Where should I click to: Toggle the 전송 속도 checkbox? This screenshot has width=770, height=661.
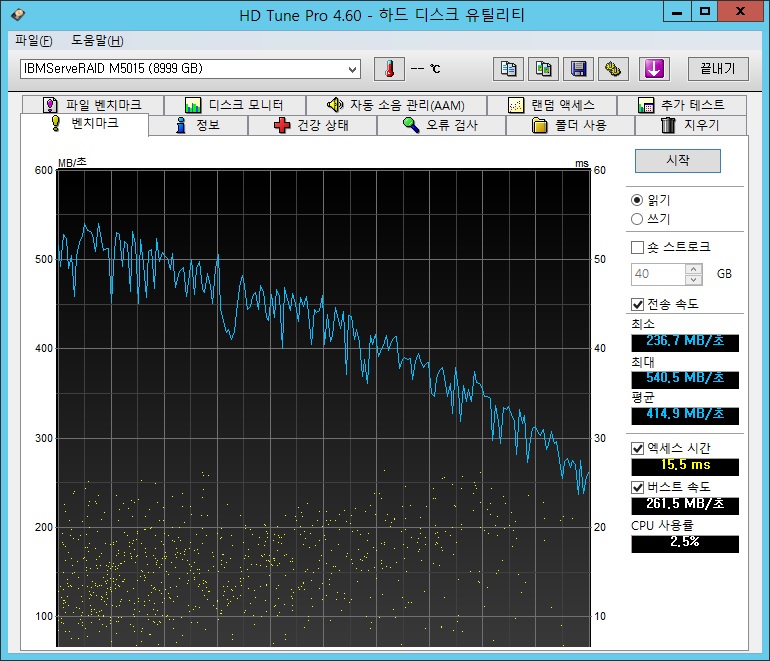[x=637, y=304]
